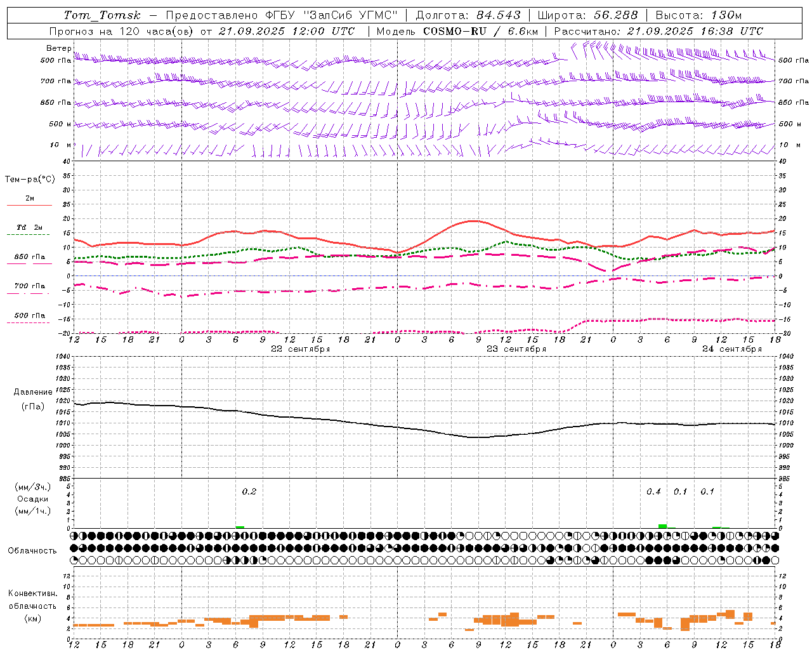The width and height of the screenshot is (812, 650).
Task: Click the red line sample under 2м legend
Action: pos(29,205)
